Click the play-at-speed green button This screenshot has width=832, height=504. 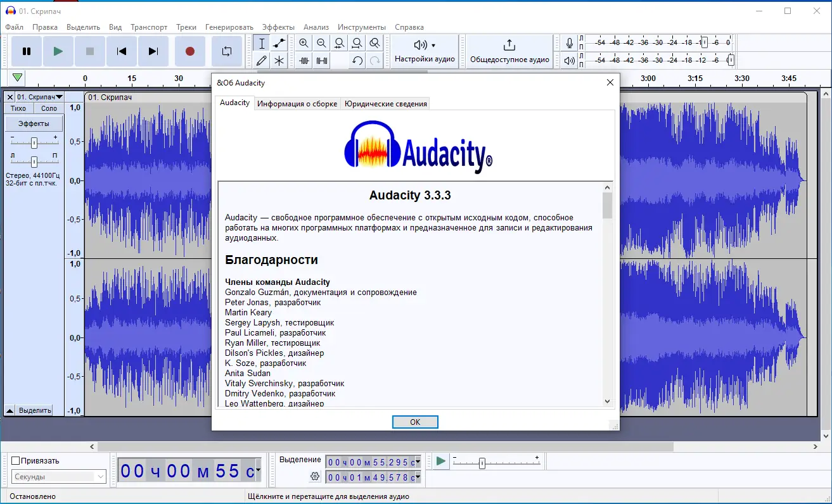tap(440, 461)
